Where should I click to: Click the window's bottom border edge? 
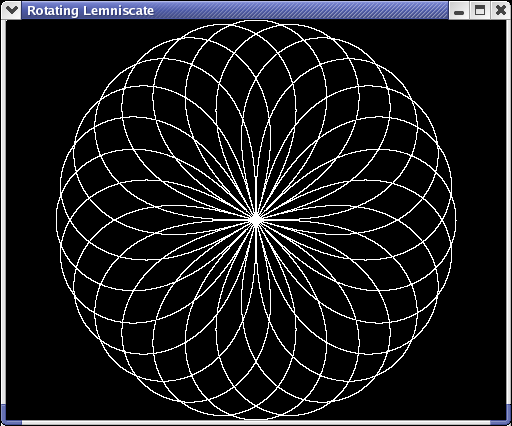[256, 423]
